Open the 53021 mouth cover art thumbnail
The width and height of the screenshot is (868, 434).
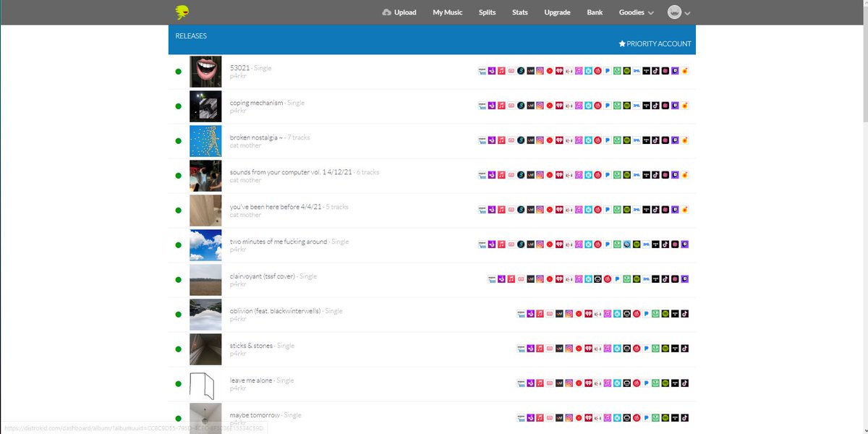tap(205, 72)
